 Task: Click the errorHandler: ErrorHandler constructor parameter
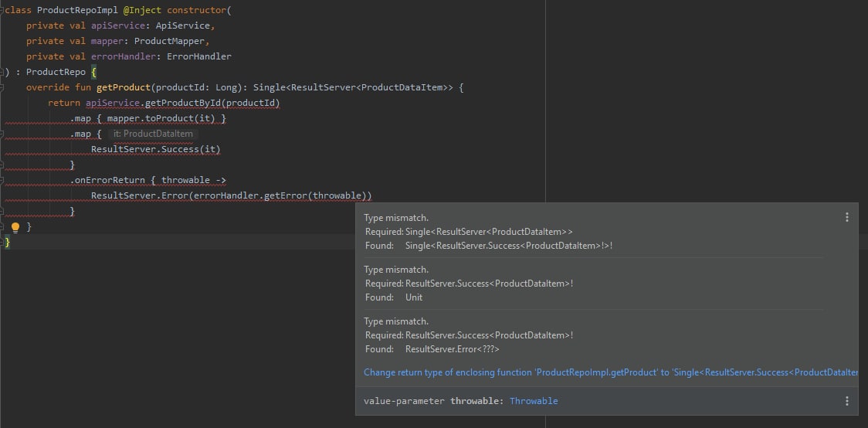(x=161, y=56)
